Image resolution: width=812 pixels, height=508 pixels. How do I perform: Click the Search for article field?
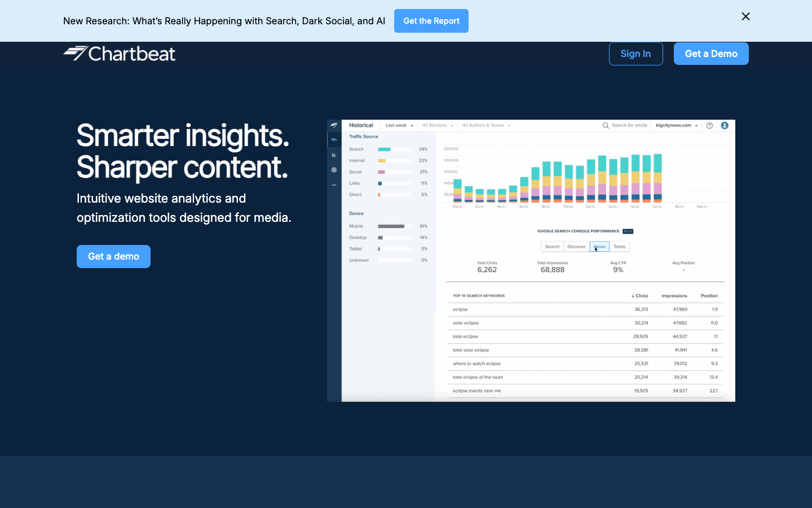click(625, 125)
